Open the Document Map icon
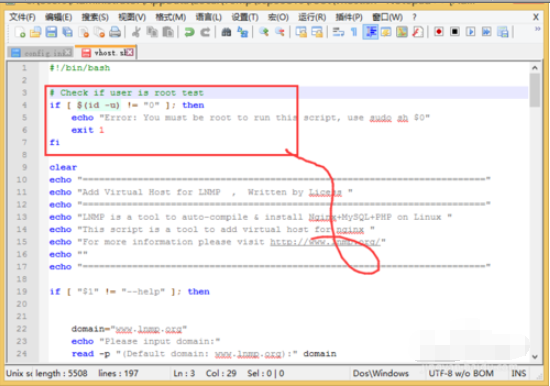The image size is (550, 386). pos(402,32)
